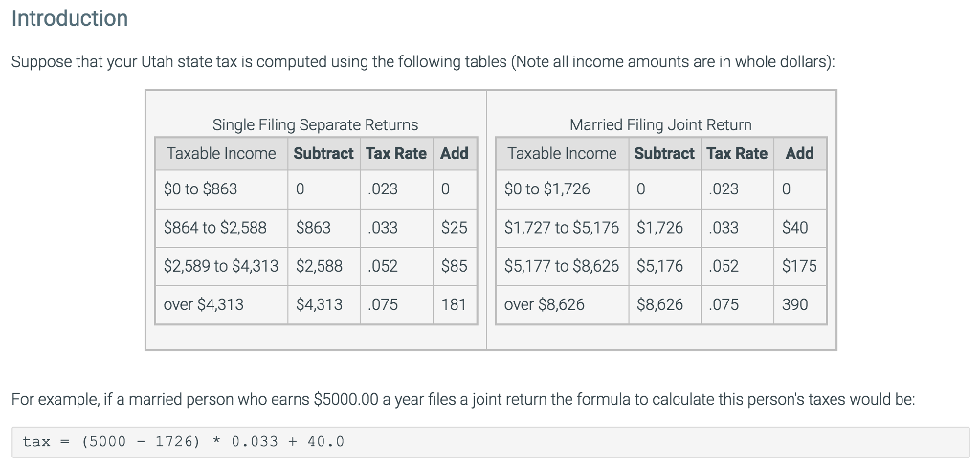Select the "$0 to $1,726" income cell
This screenshot has height=468, width=980.
547,189
